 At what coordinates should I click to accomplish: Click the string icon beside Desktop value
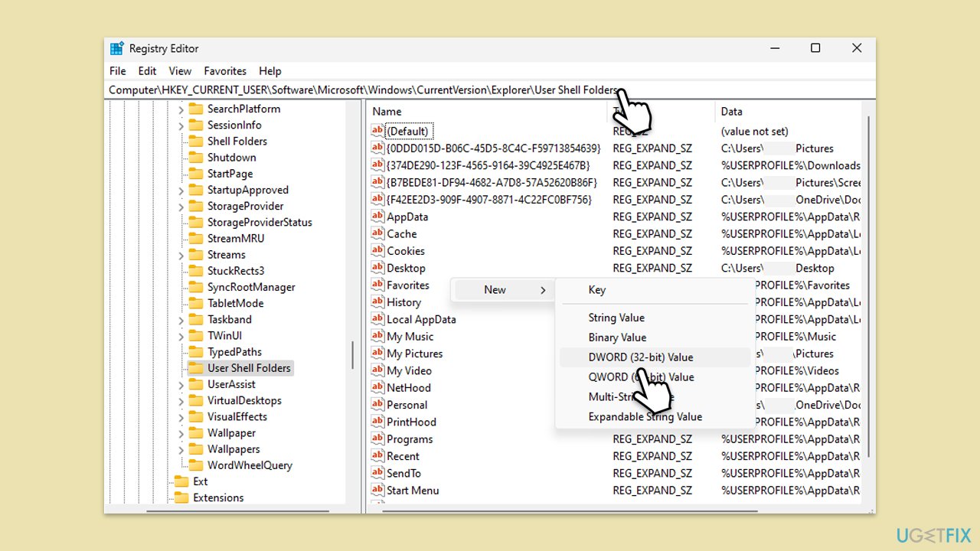377,268
